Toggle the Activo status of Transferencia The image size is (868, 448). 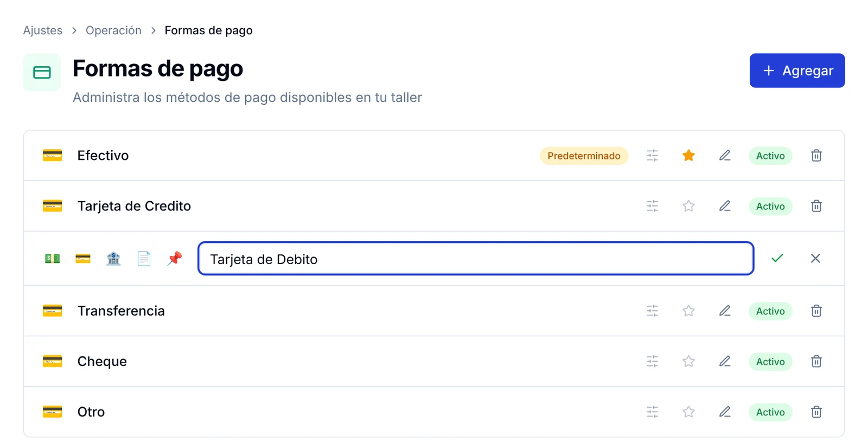tap(770, 311)
